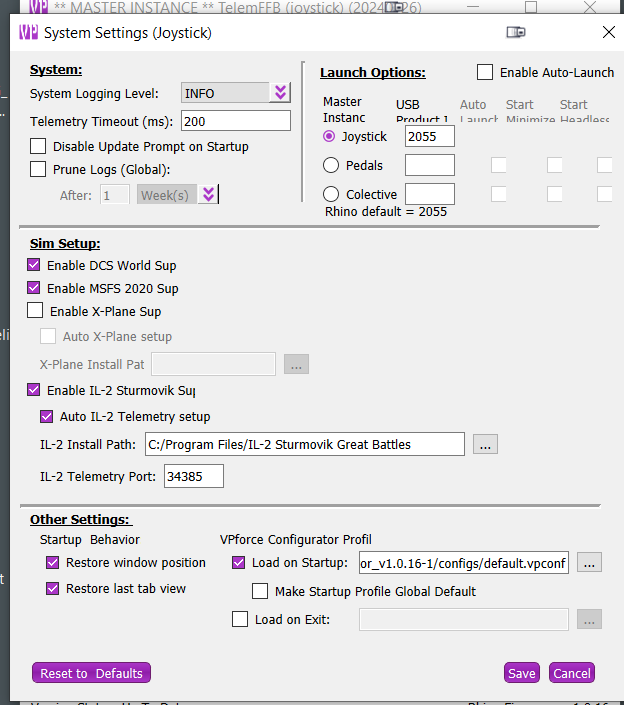The height and width of the screenshot is (705, 624).
Task: Close the System Settings window
Action: pyautogui.click(x=608, y=32)
